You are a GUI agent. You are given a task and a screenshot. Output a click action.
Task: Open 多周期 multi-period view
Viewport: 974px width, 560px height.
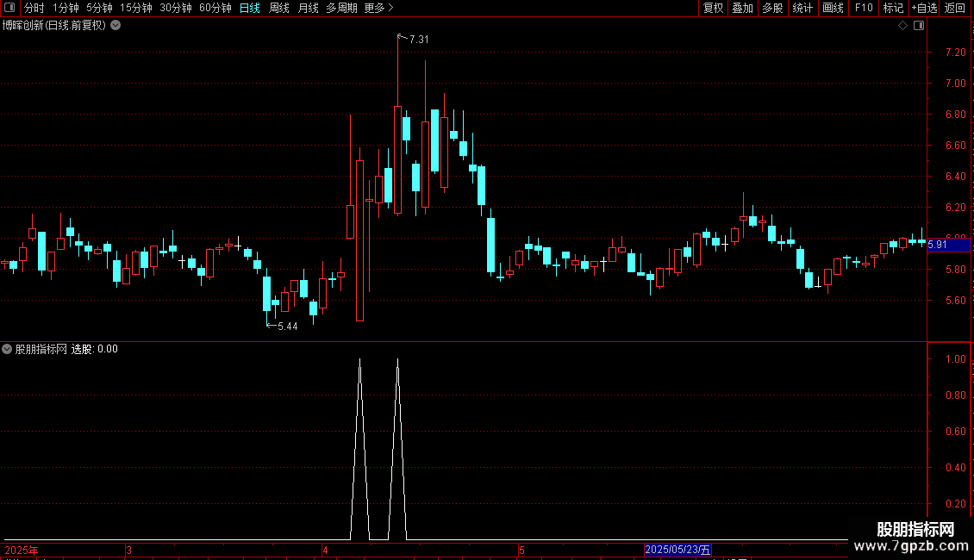click(x=341, y=8)
